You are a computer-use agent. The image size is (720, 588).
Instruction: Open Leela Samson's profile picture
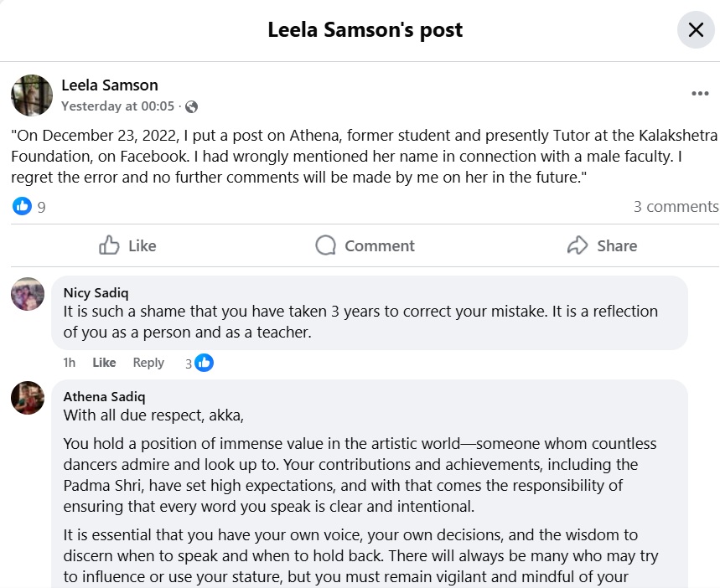[32, 95]
